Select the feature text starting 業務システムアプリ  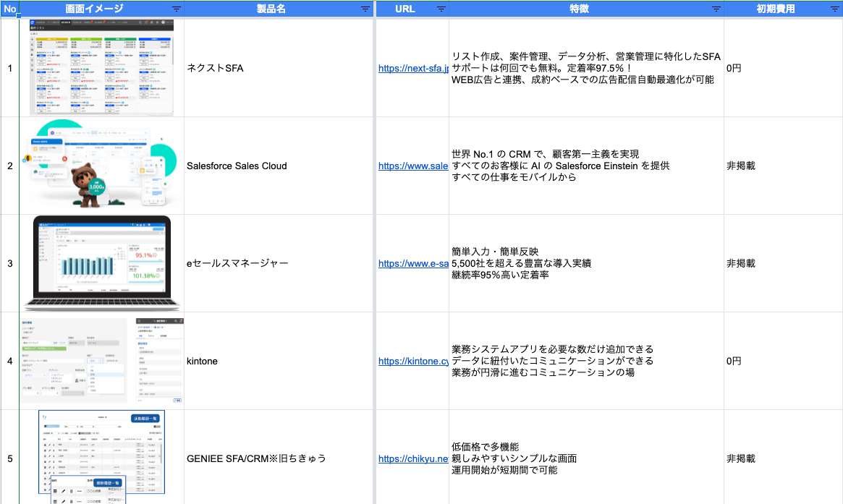coord(553,361)
